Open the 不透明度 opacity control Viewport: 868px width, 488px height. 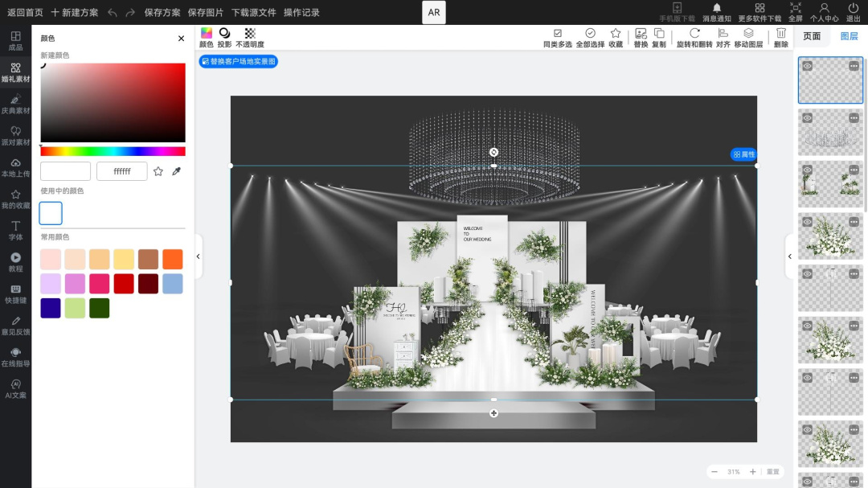250,37
